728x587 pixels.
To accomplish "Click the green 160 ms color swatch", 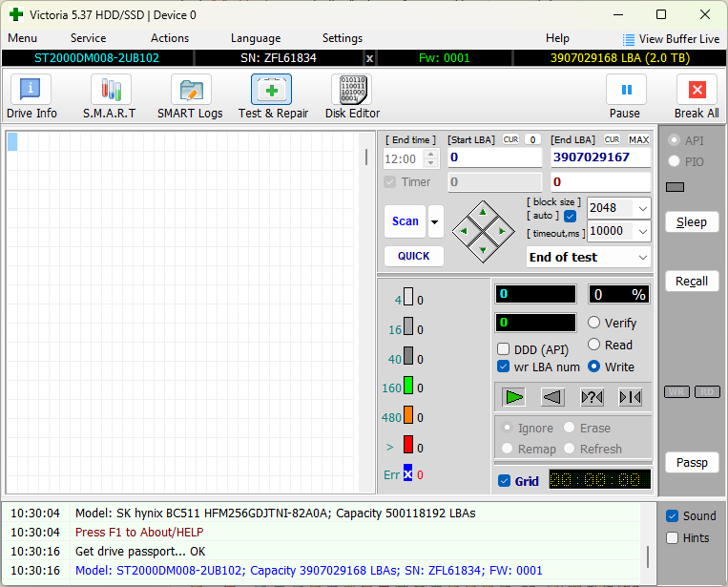I will point(408,386).
